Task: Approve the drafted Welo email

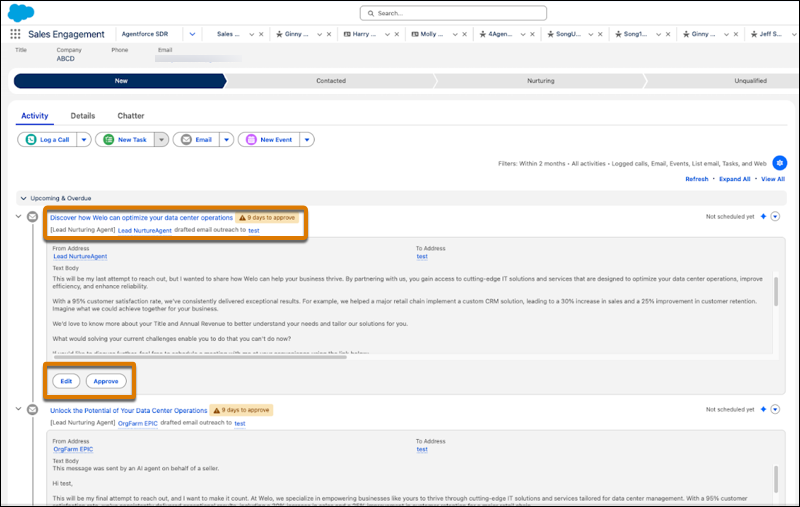Action: [x=106, y=381]
